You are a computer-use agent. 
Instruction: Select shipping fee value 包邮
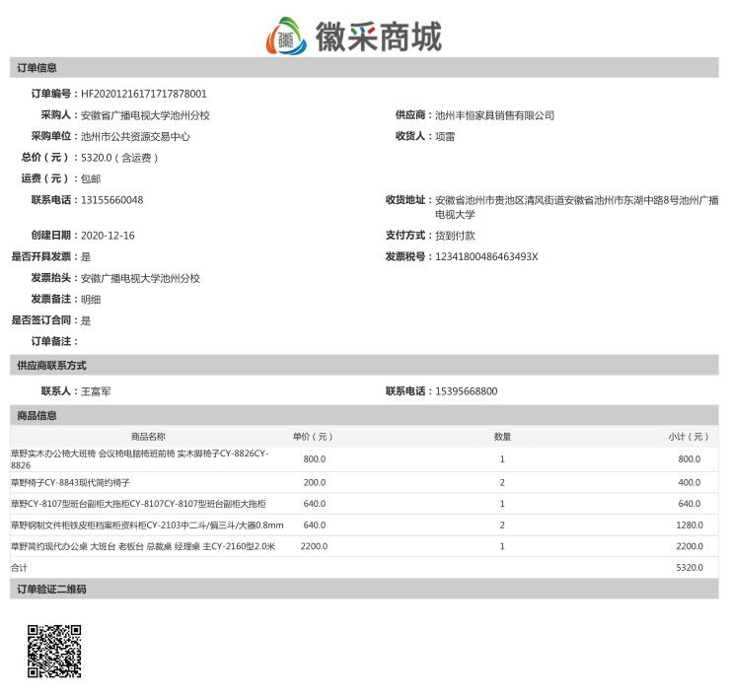pyautogui.click(x=91, y=178)
